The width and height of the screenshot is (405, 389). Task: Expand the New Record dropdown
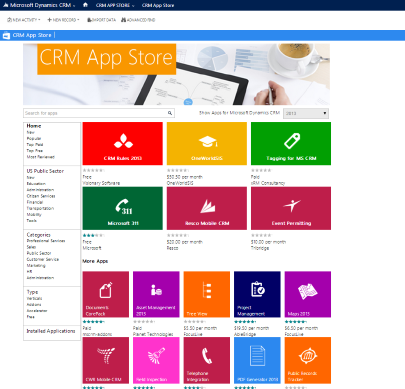[63, 20]
